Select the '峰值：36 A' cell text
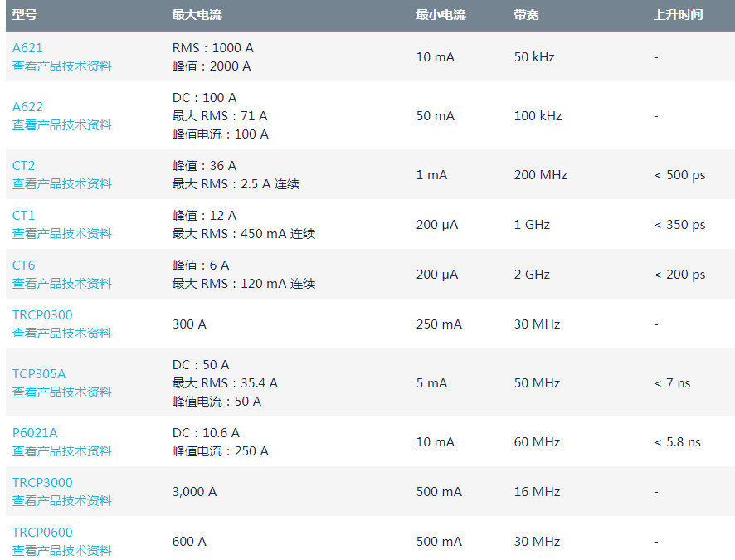 pos(204,166)
